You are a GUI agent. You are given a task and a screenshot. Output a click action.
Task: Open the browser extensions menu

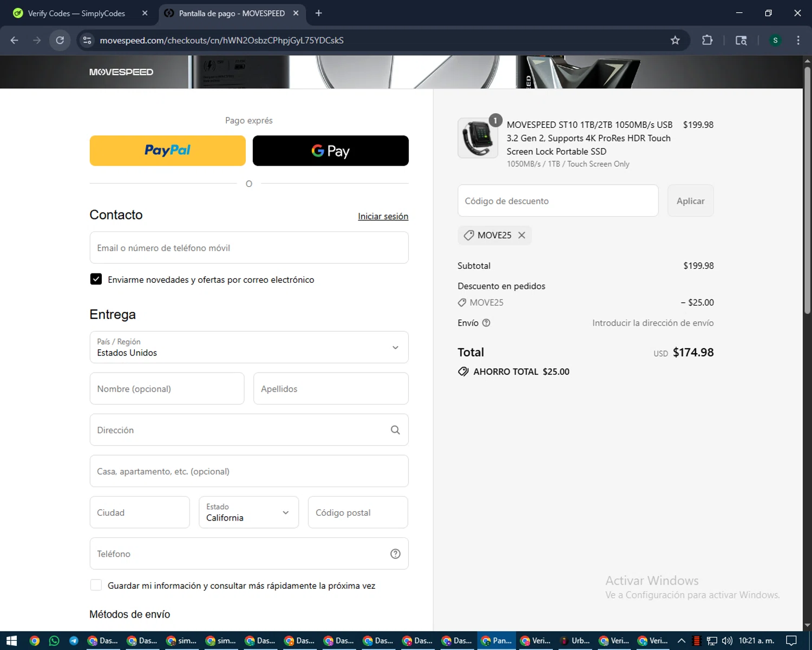tap(707, 40)
